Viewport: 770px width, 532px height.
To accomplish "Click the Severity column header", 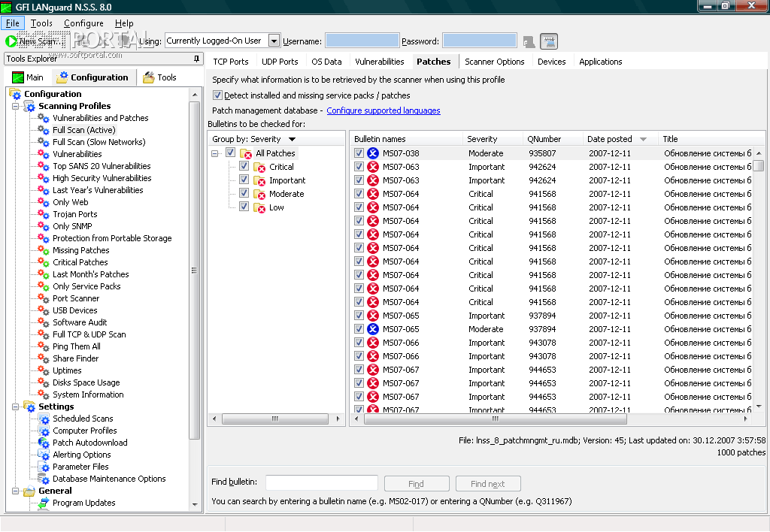I will [493, 139].
